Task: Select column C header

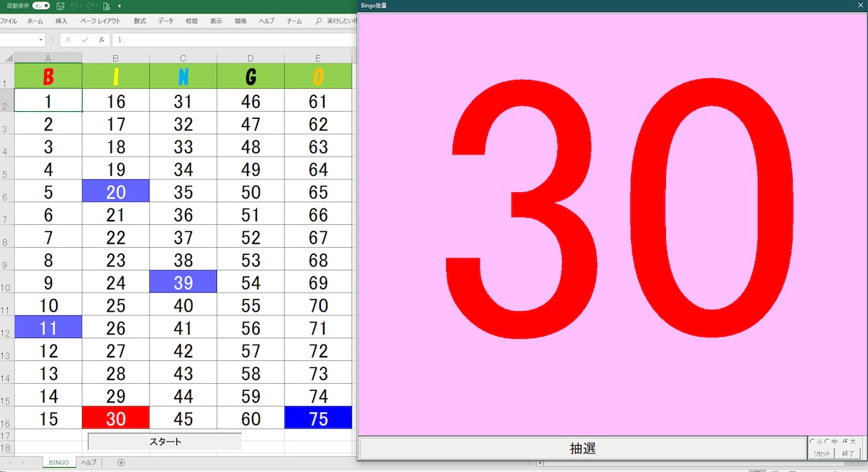Action: click(x=183, y=58)
